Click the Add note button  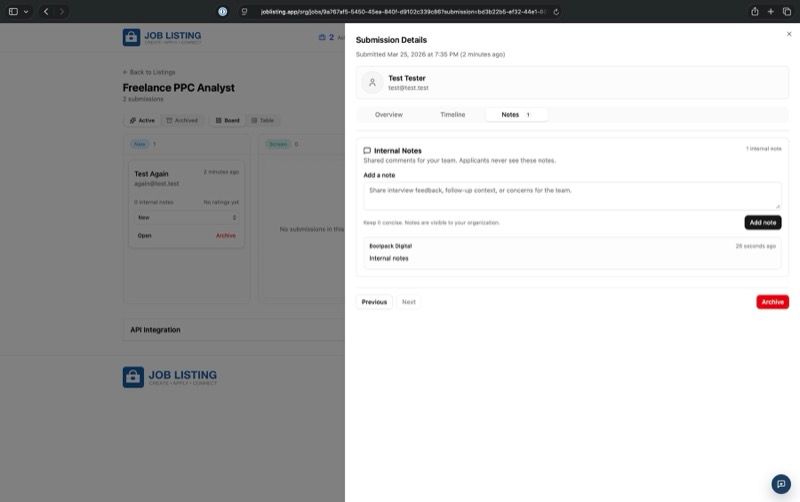pos(762,222)
